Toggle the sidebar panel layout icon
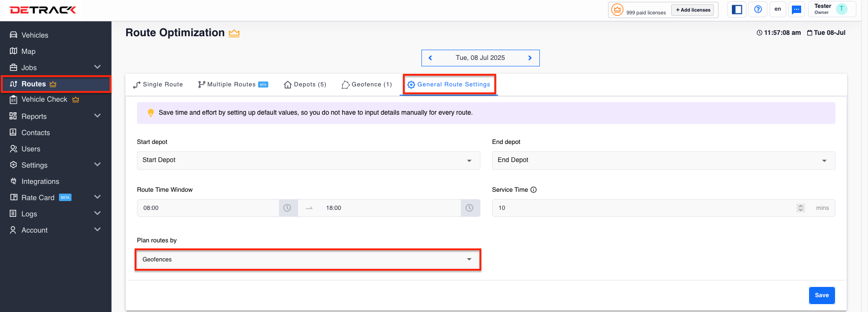Screen dimensions: 868x312 737,9
